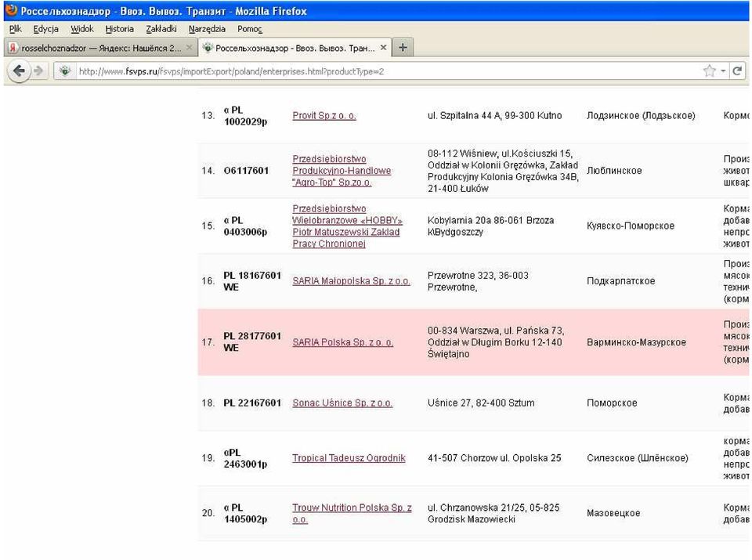Click row number 17.
Screen dimensions: 752x560
point(208,342)
